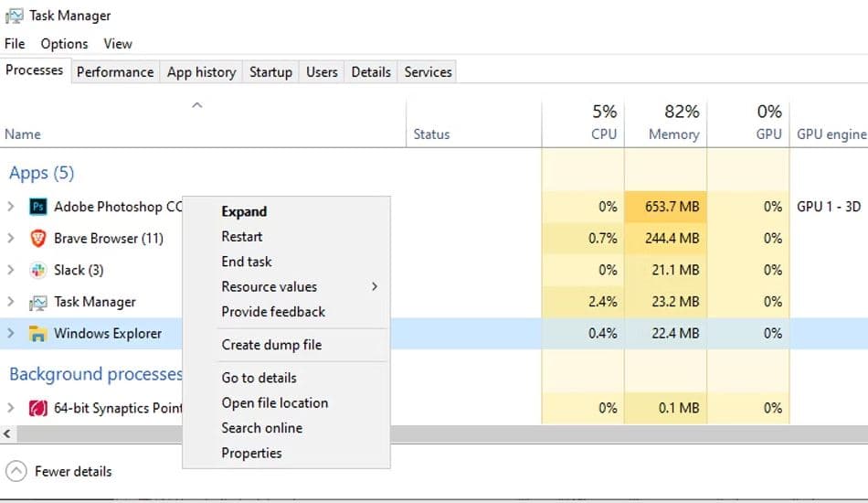This screenshot has height=503, width=868.
Task: Switch to the Users tab
Action: (322, 72)
